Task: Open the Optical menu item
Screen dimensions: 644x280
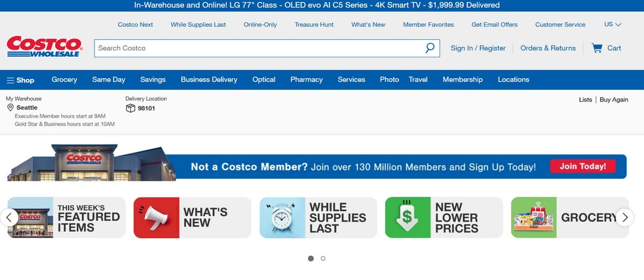Action: point(264,79)
